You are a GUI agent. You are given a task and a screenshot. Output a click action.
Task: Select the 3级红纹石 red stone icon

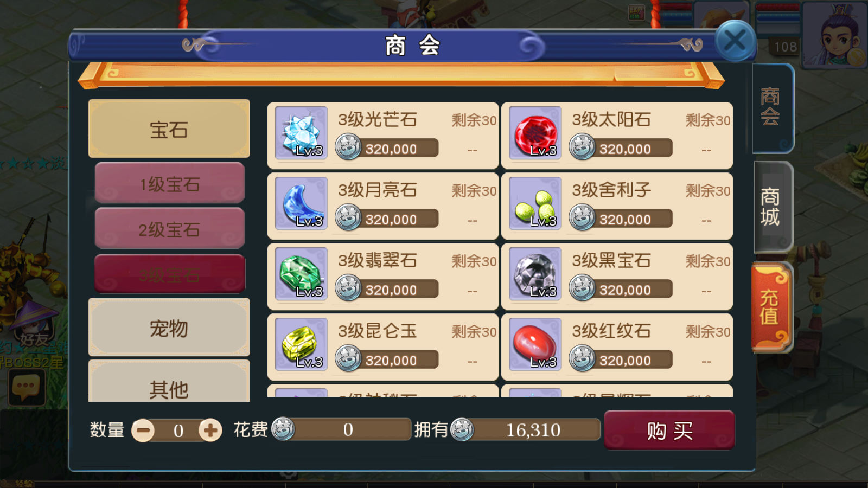click(x=535, y=344)
